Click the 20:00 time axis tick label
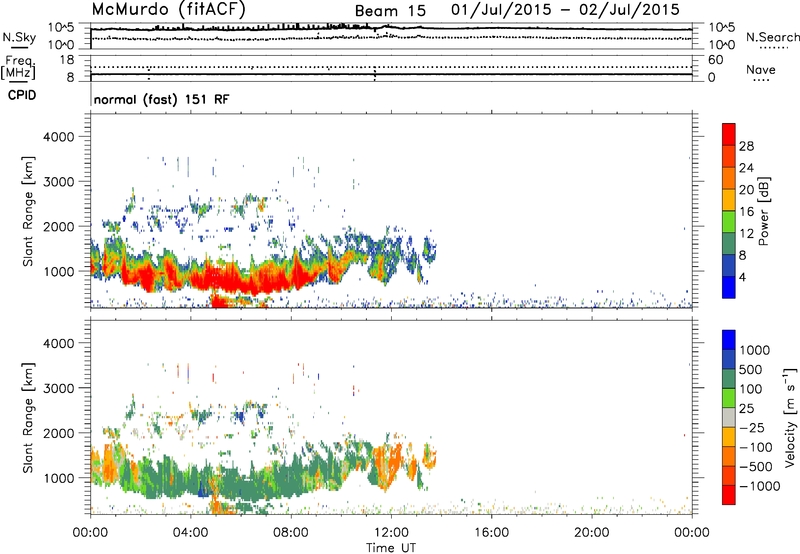The height and width of the screenshot is (554, 800). tap(591, 533)
